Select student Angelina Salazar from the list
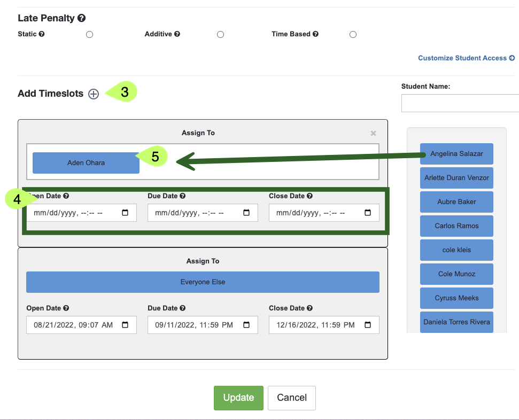This screenshot has height=420, width=519. [456, 154]
